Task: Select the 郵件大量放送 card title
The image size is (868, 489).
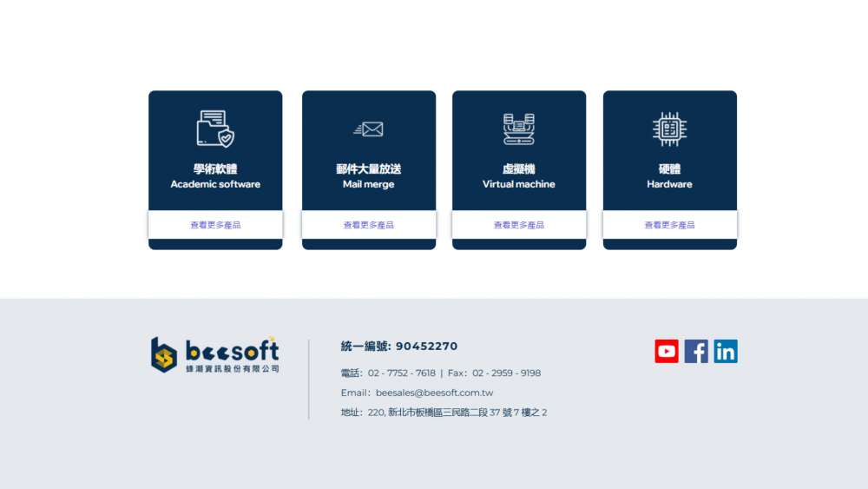Action: click(x=369, y=169)
